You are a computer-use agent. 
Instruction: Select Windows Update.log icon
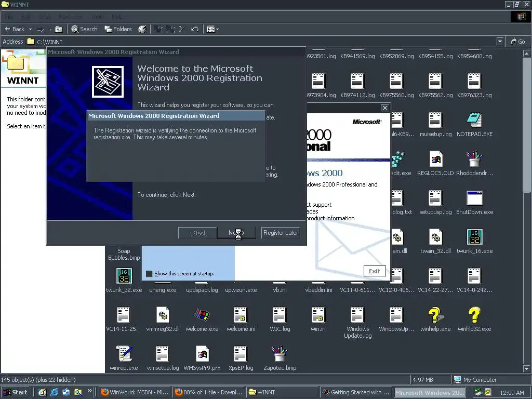click(357, 315)
